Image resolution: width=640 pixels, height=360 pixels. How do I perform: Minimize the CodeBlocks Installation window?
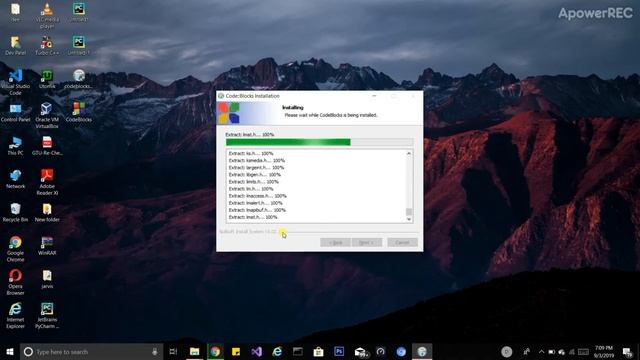point(374,96)
